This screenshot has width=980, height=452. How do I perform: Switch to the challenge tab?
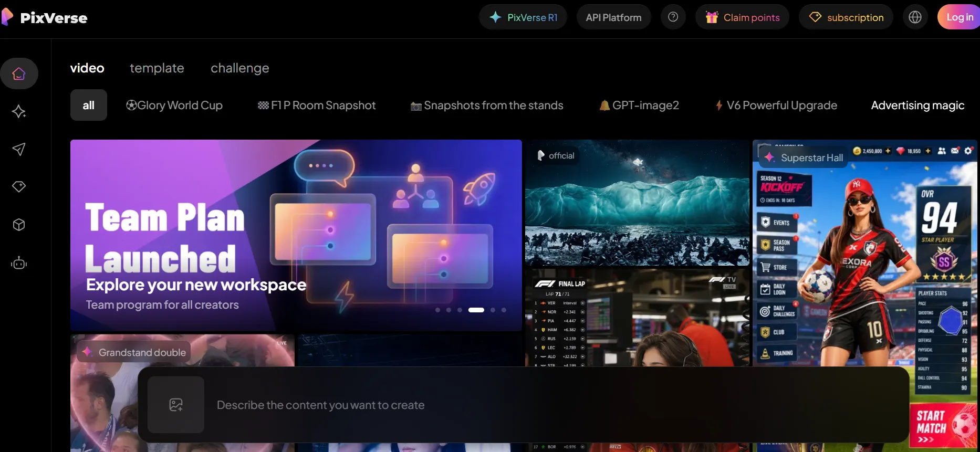pyautogui.click(x=240, y=68)
